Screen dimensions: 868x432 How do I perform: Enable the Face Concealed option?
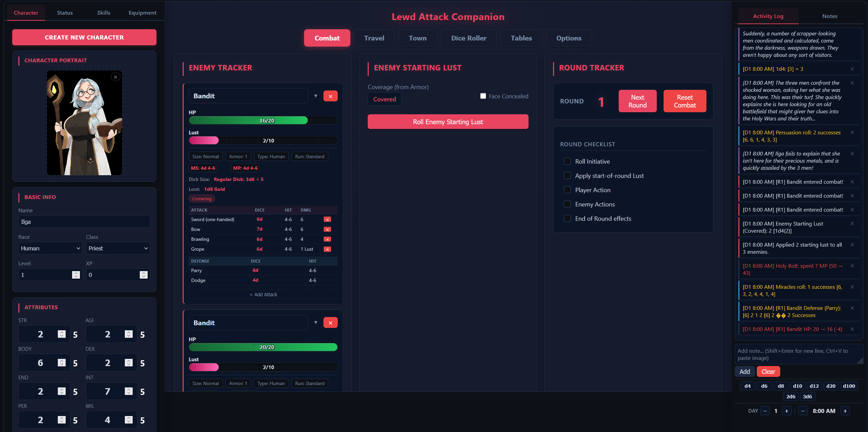click(x=483, y=96)
